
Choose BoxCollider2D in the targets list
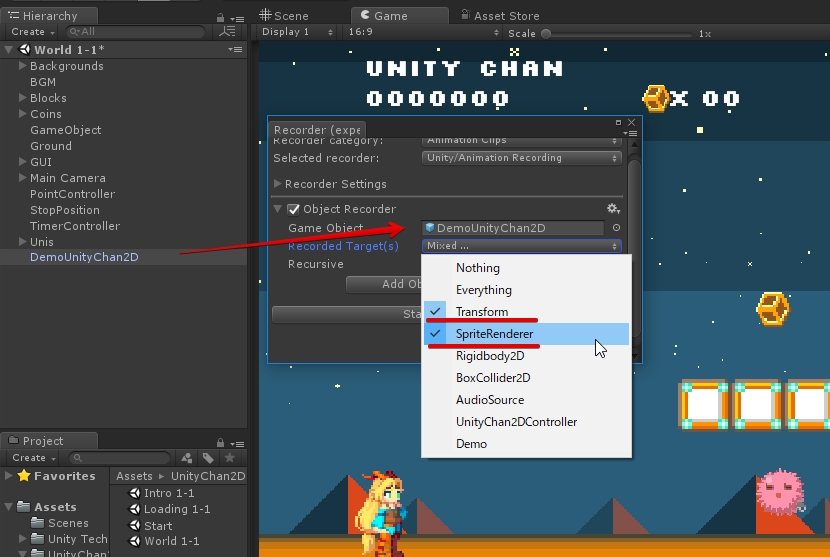point(526,378)
